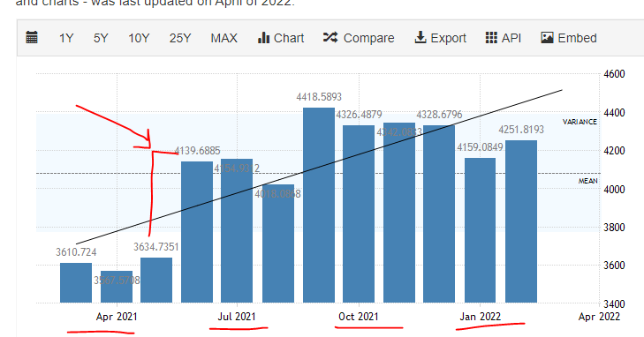Click Embed in the chart toolbar
Viewport: 644px width, 337px height.
(x=569, y=38)
